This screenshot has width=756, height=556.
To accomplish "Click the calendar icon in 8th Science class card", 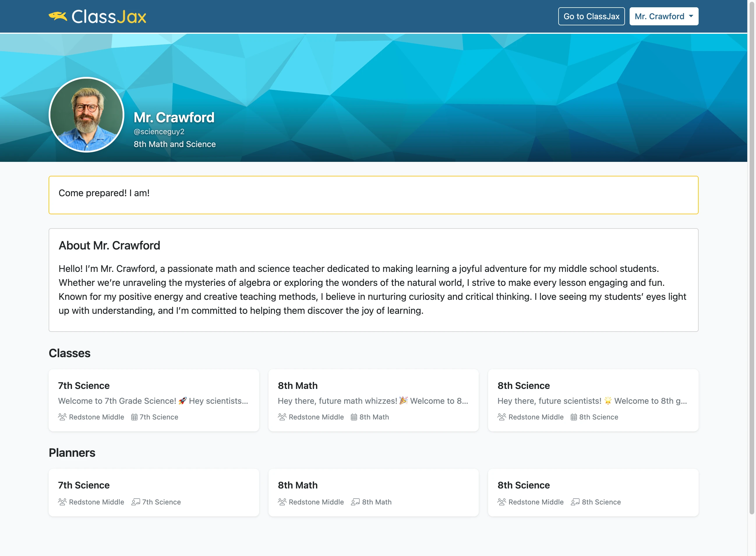I will 574,417.
